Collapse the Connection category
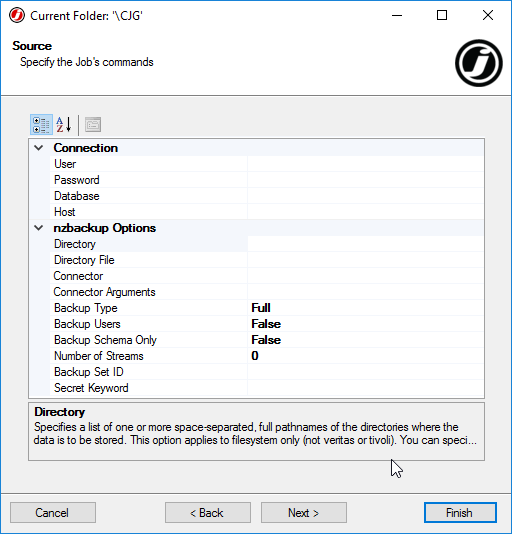512x534 pixels. (39, 148)
